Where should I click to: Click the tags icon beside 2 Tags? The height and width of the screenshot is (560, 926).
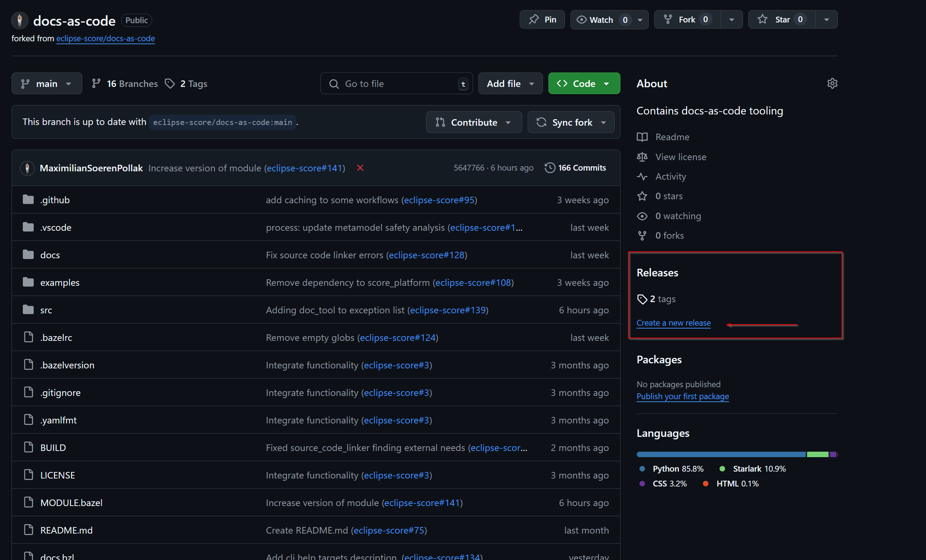tap(170, 83)
